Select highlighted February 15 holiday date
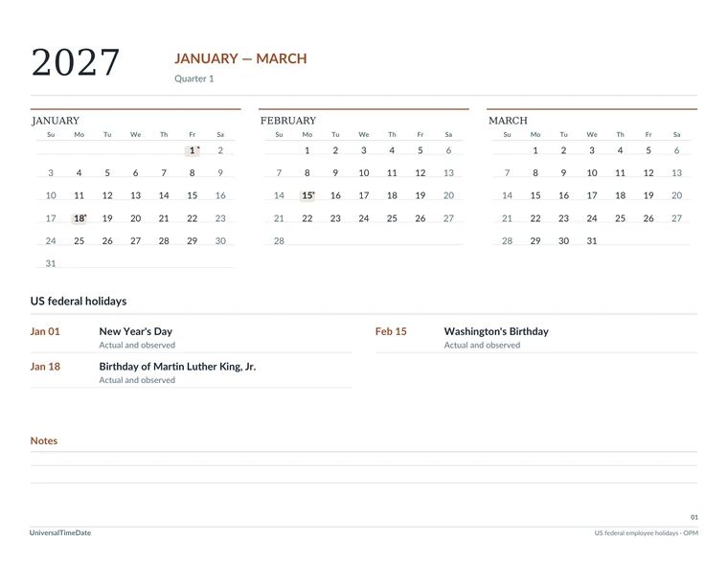728x562 pixels. pyautogui.click(x=307, y=195)
